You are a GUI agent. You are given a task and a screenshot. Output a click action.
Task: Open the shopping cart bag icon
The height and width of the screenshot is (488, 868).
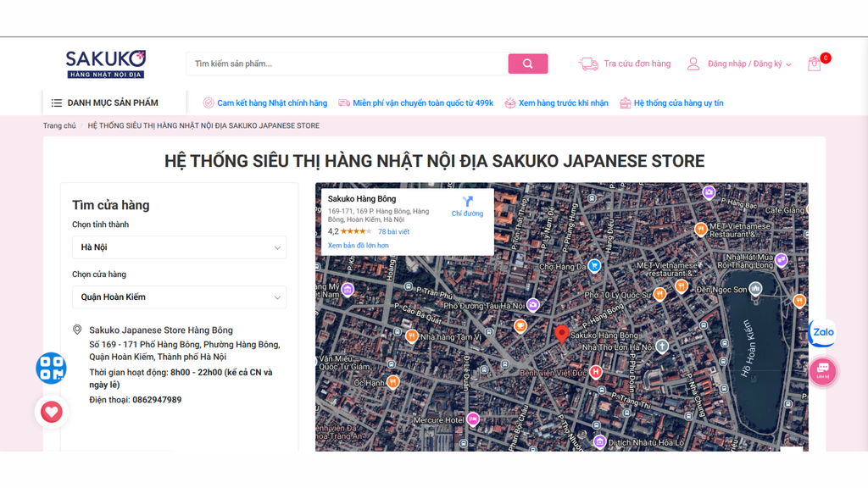[x=814, y=64]
